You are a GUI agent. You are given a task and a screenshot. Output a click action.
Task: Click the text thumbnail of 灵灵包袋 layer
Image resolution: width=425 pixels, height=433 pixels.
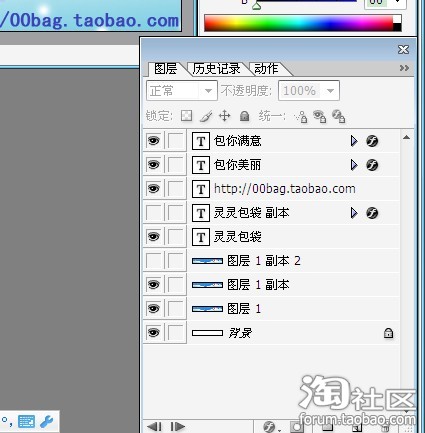pyautogui.click(x=201, y=237)
